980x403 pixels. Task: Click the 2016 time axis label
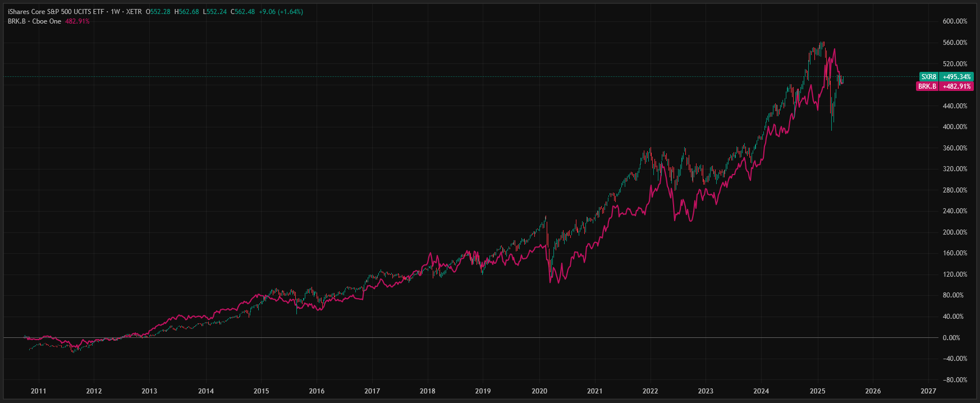[317, 391]
